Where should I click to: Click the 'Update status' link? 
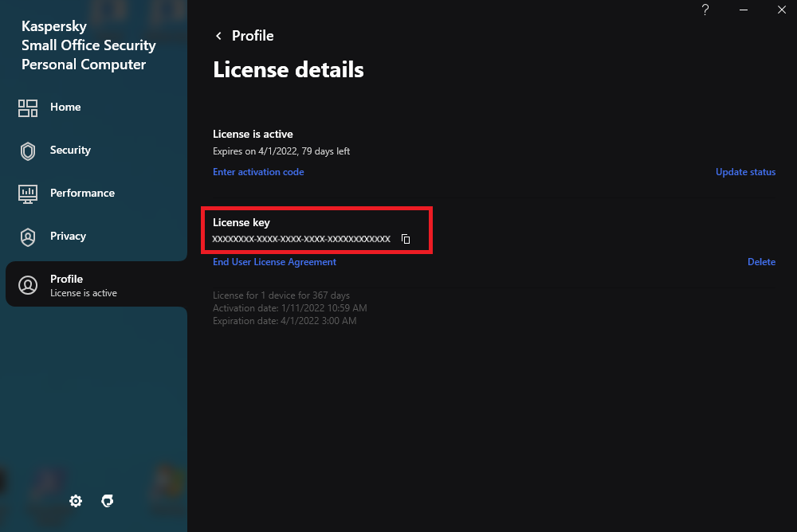745,172
